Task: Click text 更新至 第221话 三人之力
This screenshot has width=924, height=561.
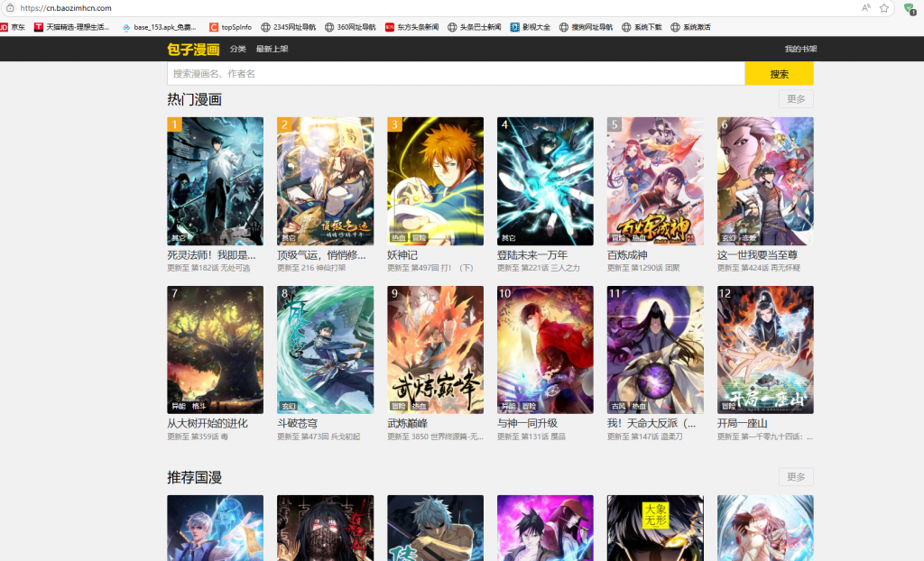Action: point(539,268)
